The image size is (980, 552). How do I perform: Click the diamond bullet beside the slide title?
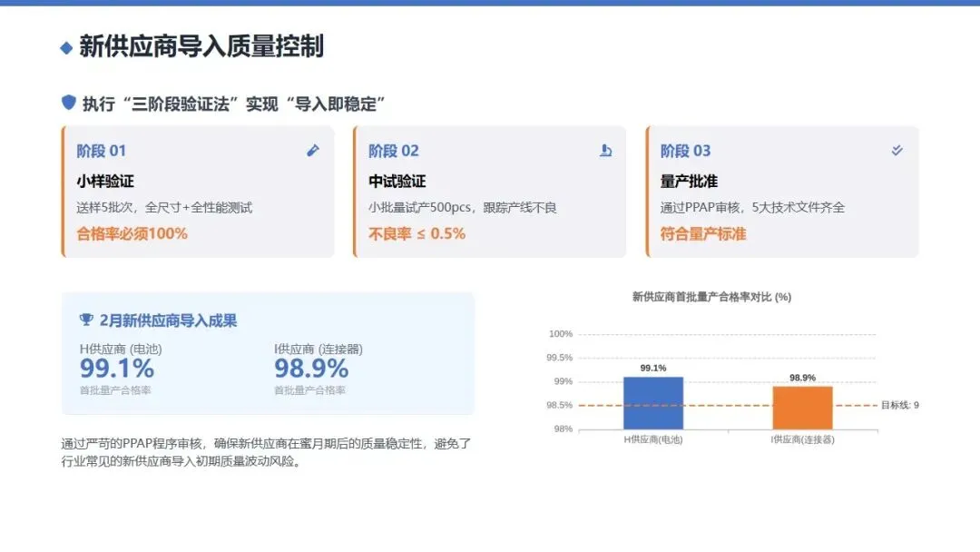click(x=66, y=48)
